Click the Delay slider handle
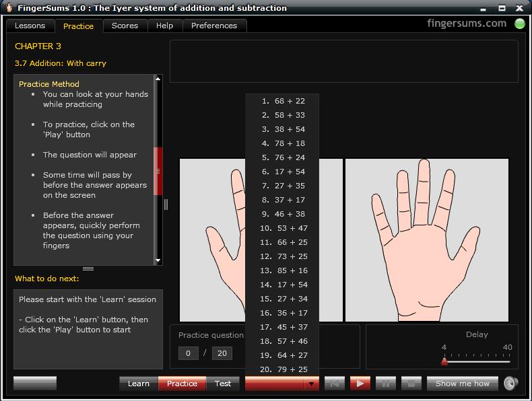The height and width of the screenshot is (401, 532). coord(444,361)
